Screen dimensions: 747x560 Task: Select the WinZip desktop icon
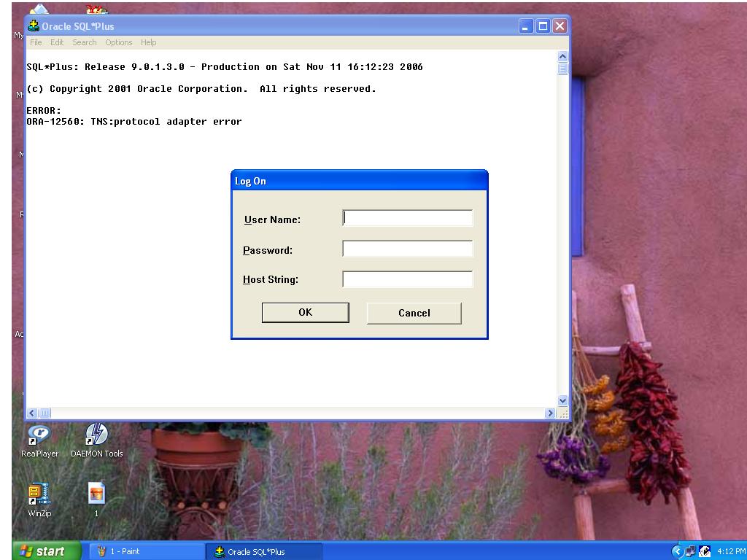[x=39, y=494]
